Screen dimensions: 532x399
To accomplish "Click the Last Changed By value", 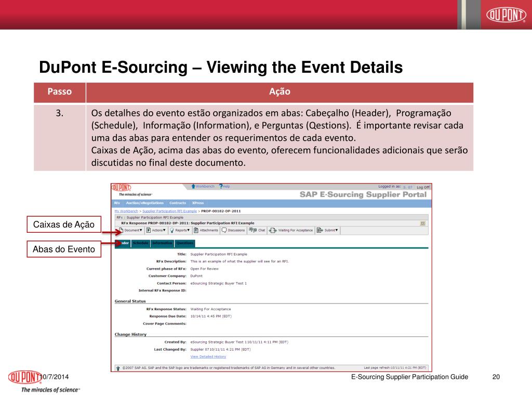I will coord(220,349).
